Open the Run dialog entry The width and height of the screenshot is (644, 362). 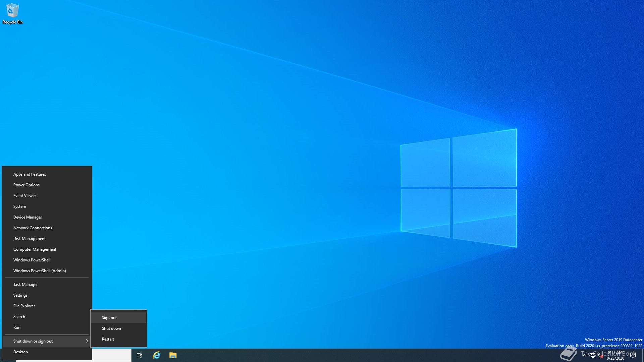(x=47, y=327)
